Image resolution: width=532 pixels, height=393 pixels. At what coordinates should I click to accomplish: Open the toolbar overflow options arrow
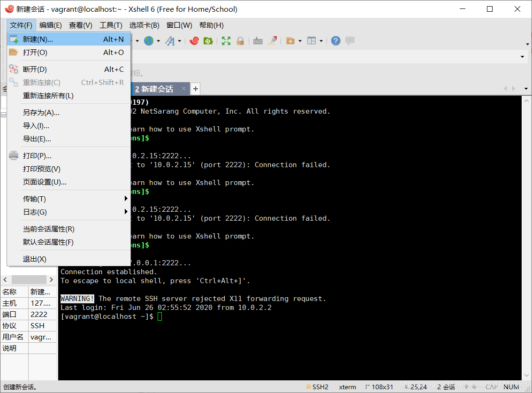(x=527, y=44)
